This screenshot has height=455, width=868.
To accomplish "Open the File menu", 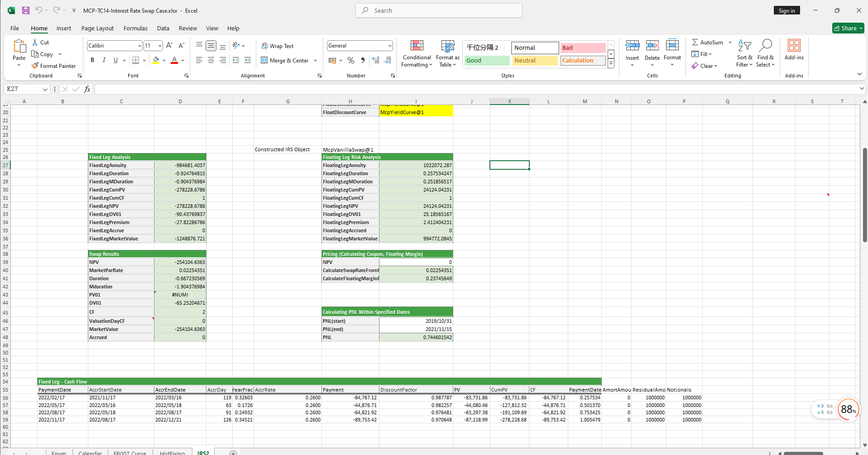I will 14,28.
